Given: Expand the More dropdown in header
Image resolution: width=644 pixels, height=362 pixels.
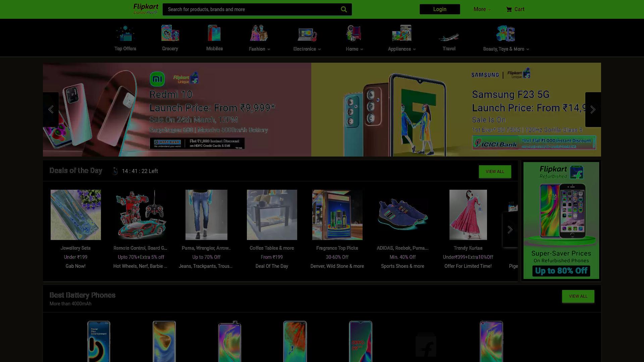Looking at the screenshot, I should pyautogui.click(x=482, y=9).
